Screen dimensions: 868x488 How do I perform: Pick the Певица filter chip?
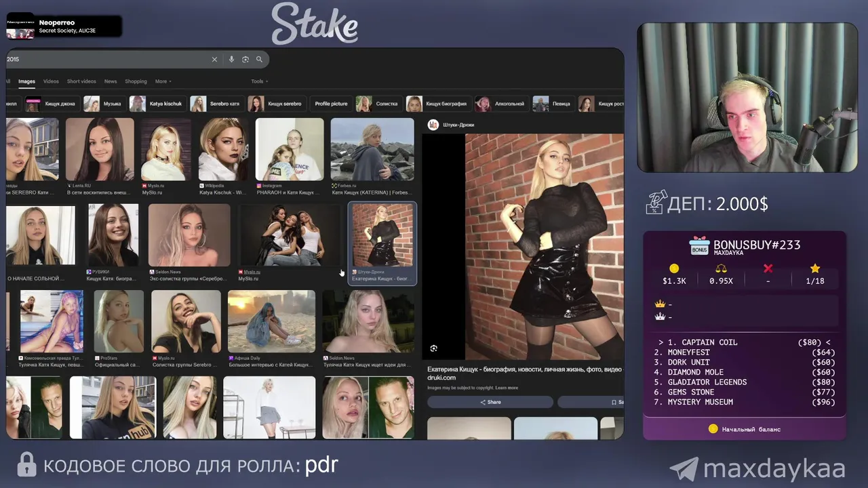click(553, 104)
